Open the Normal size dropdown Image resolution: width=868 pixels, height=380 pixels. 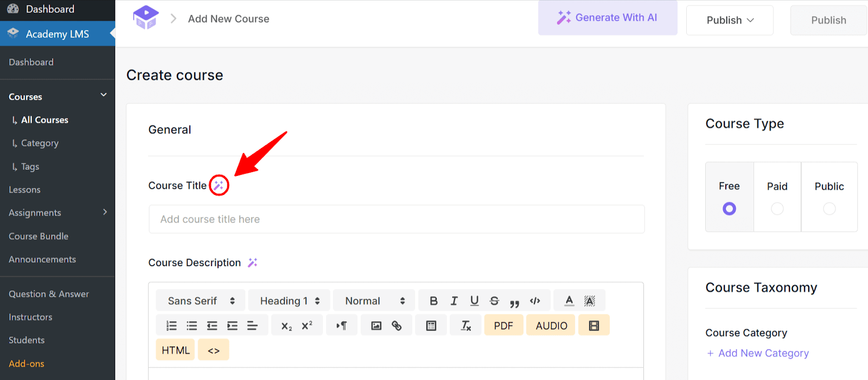375,301
